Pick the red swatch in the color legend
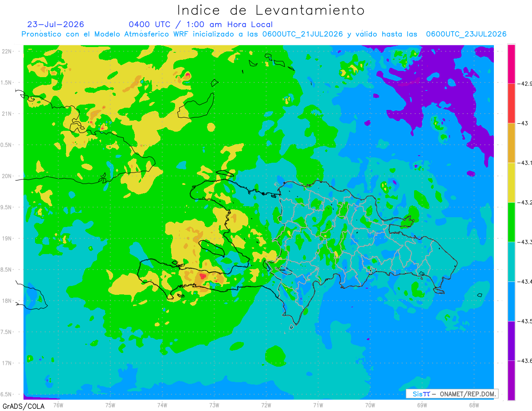532x411 pixels. pyautogui.click(x=511, y=103)
